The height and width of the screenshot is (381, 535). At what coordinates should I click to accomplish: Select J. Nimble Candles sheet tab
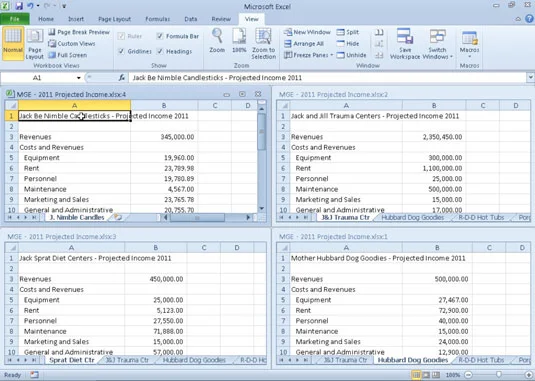tap(77, 217)
